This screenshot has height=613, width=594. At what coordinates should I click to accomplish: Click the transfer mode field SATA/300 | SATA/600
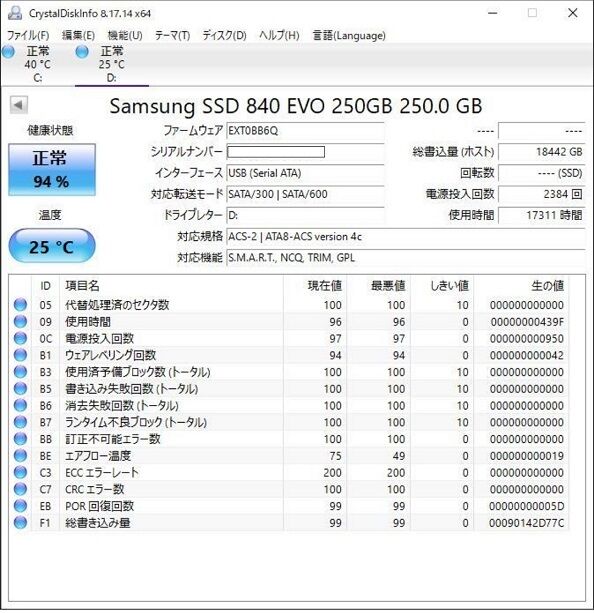pyautogui.click(x=305, y=194)
